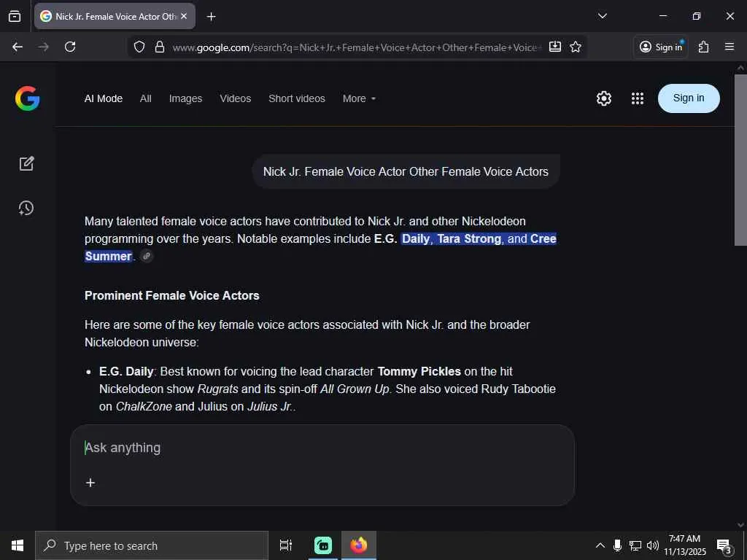
Task: Click bold Tommy Pickles text
Action: 419,371
